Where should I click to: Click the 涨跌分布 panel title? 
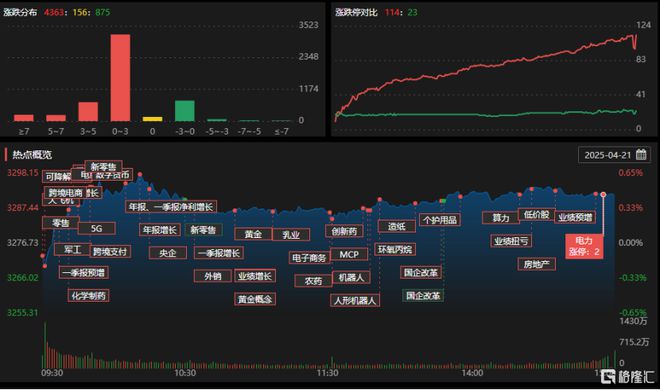pyautogui.click(x=20, y=12)
